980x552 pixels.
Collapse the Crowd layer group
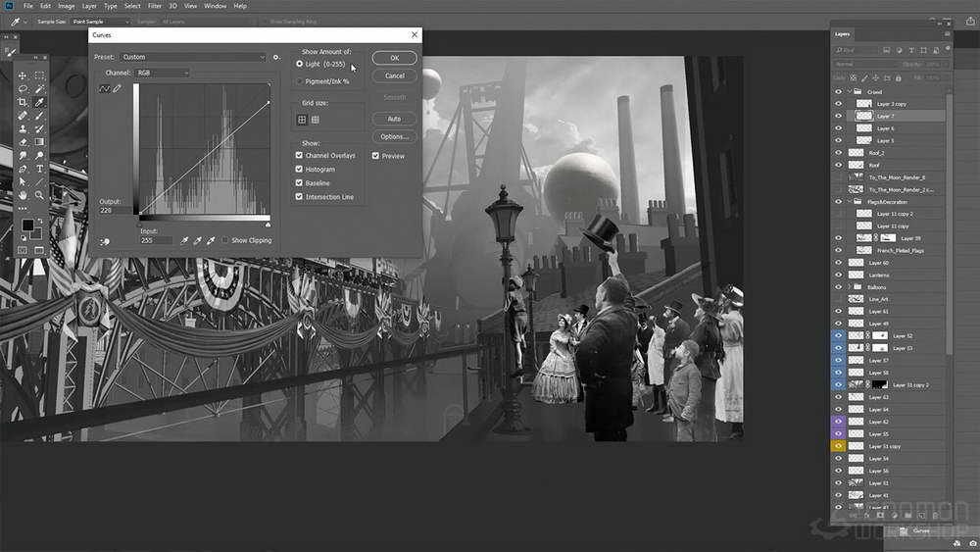pyautogui.click(x=850, y=91)
